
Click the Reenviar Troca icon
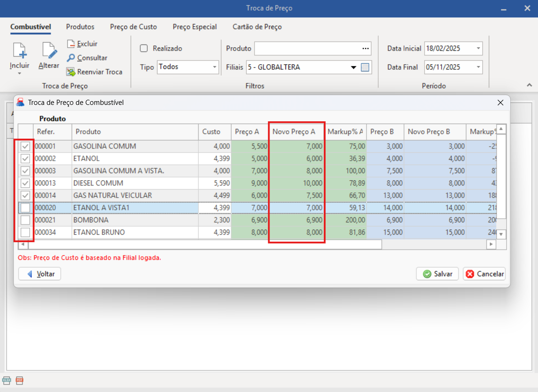click(71, 72)
